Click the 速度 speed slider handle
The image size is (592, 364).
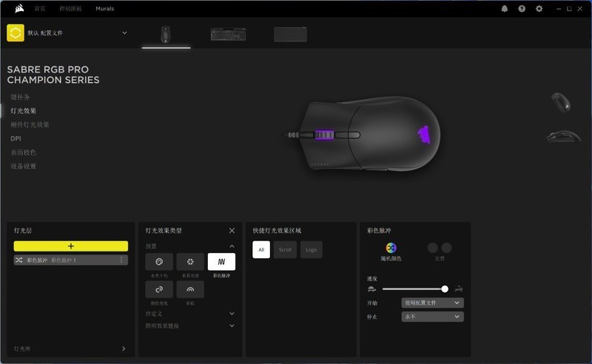pyautogui.click(x=445, y=289)
